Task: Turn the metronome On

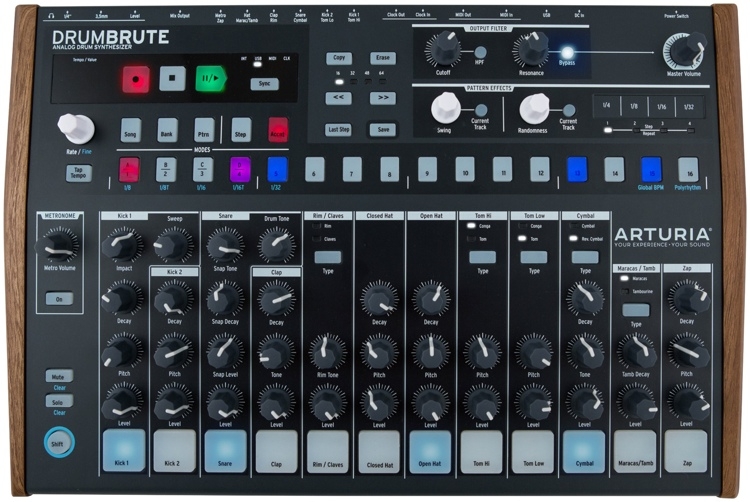Action: [x=59, y=299]
